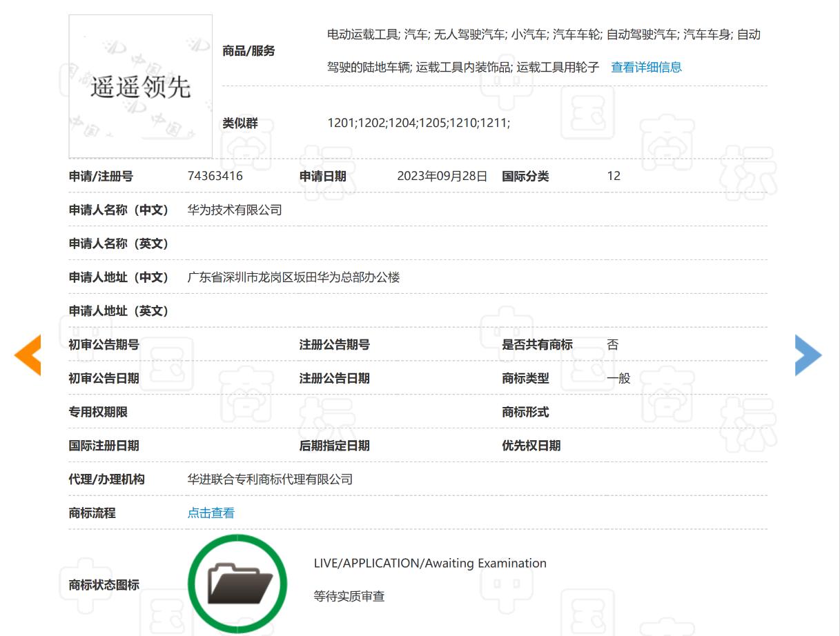Click the shared trademark value 否

pyautogui.click(x=613, y=344)
